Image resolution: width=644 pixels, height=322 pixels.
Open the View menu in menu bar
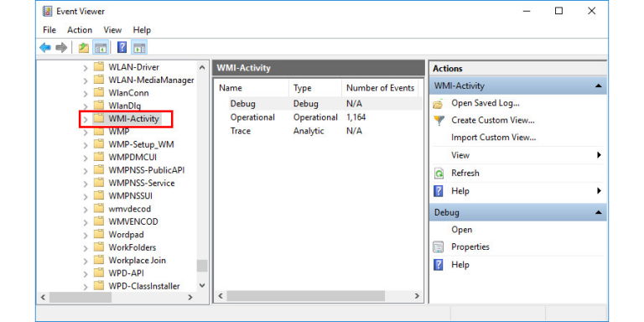112,30
